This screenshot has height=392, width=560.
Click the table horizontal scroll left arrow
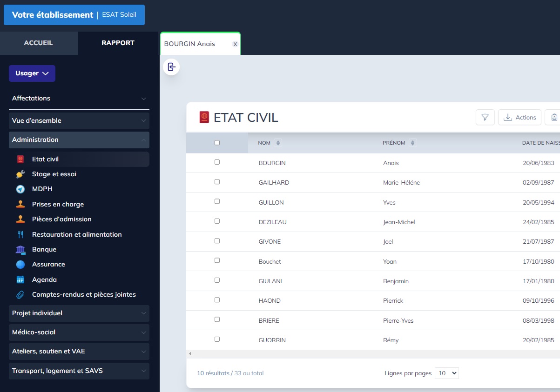pyautogui.click(x=189, y=354)
